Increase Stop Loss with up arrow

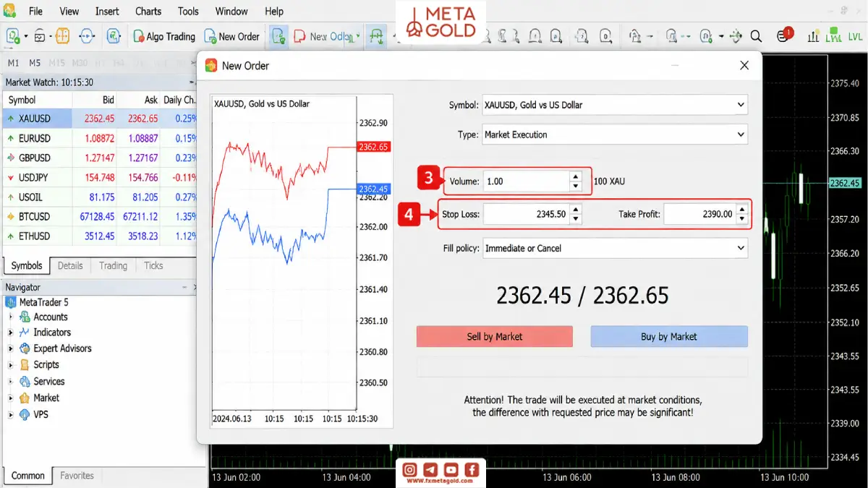[x=576, y=210]
